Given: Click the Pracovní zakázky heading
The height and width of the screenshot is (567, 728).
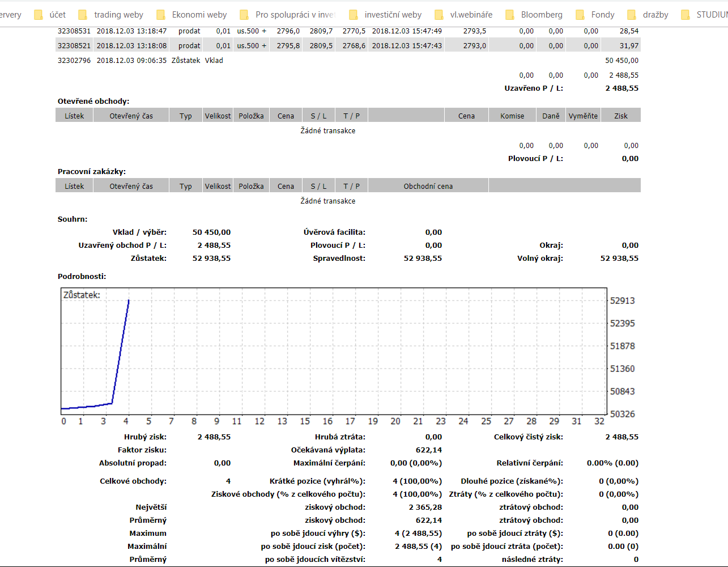Looking at the screenshot, I should 92,172.
